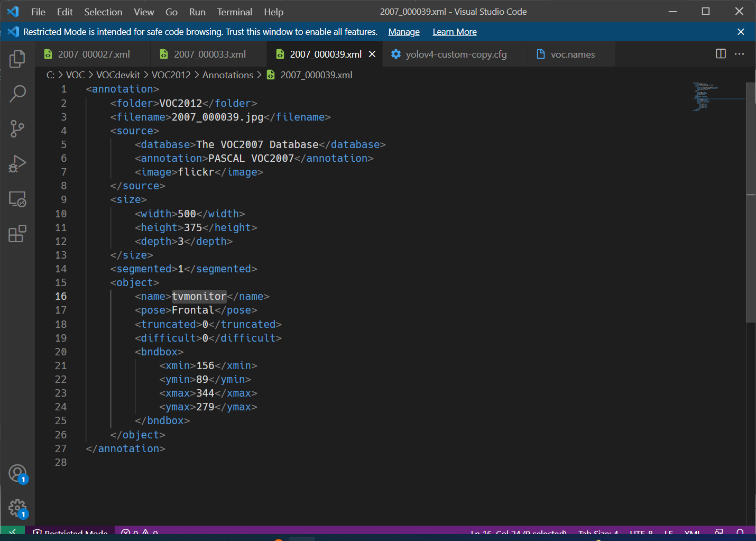Open the Remote Explorer view

17,199
